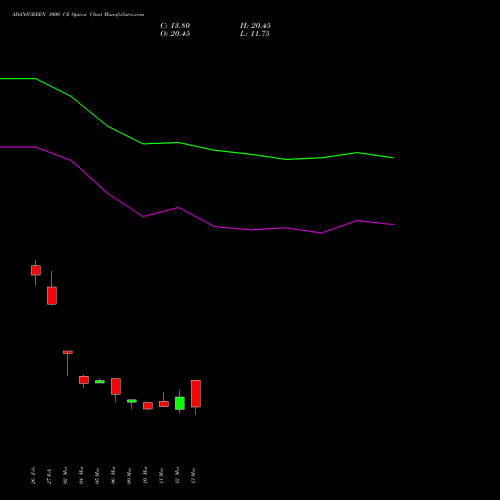Screen dimensions: 500x500
Task: Click the small green candle for 05 Mar
Action: point(100,382)
